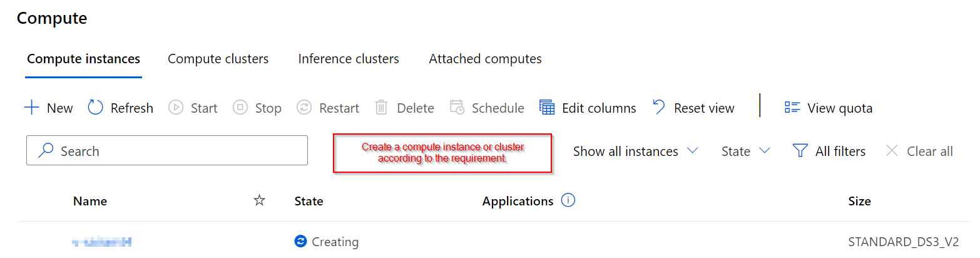The width and height of the screenshot is (980, 258).
Task: Open Edit columns table icon
Action: point(547,108)
